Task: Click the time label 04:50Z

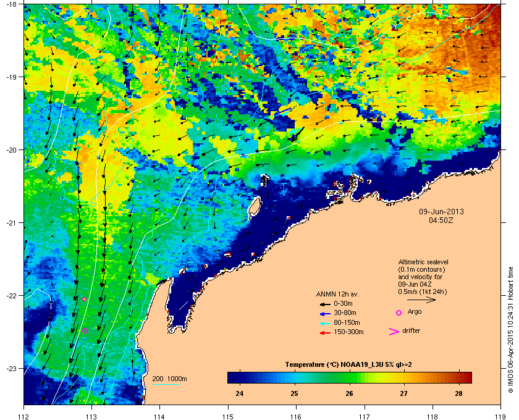Action: click(x=441, y=220)
